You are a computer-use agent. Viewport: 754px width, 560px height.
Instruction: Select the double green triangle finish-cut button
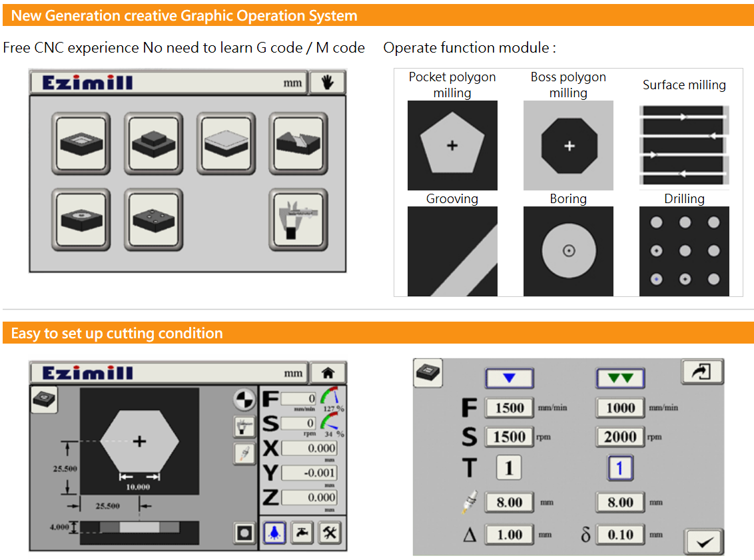pyautogui.click(x=620, y=378)
